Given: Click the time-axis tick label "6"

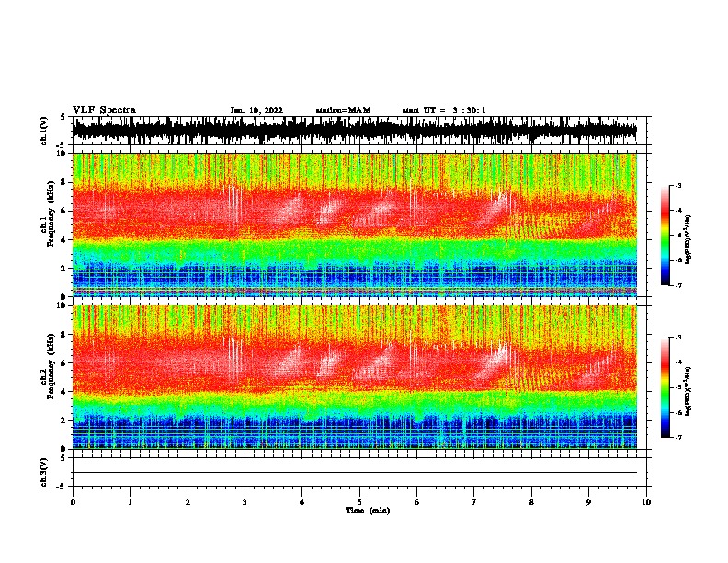Looking at the screenshot, I should coord(417,502).
